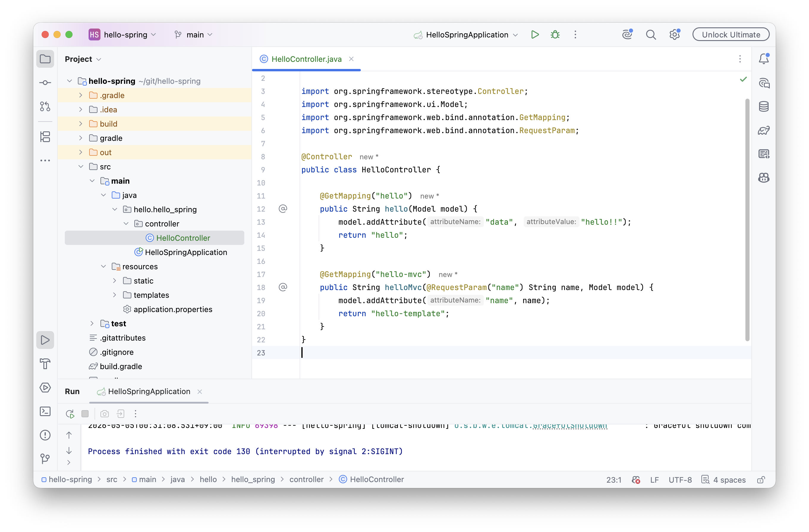The image size is (809, 532).
Task: Open the right sidebar tool window below Gradle
Action: [x=764, y=154]
